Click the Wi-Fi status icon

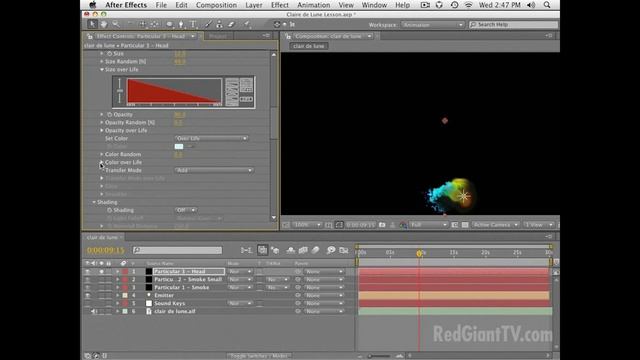point(468,5)
